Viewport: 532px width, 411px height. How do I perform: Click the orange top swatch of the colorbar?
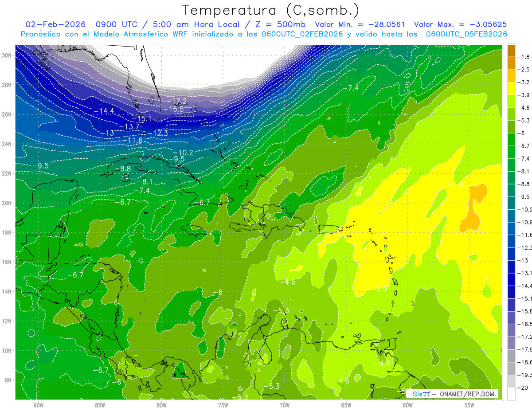pos(511,50)
